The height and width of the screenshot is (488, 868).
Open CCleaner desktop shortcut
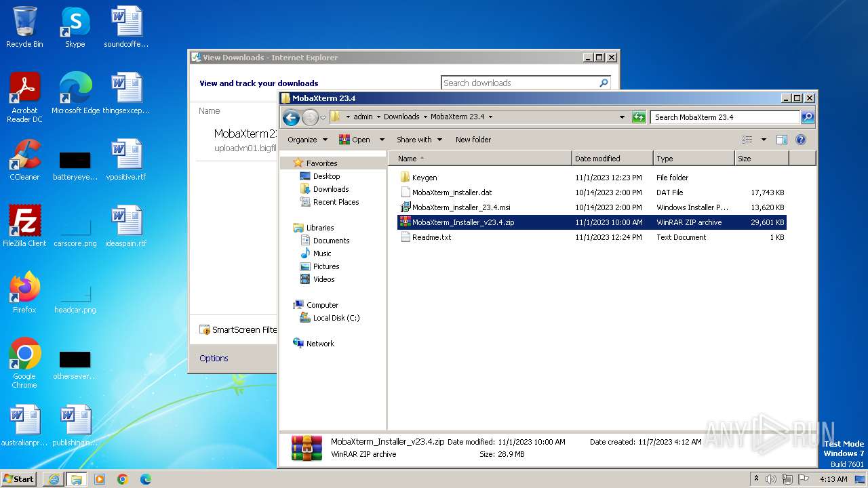(24, 160)
